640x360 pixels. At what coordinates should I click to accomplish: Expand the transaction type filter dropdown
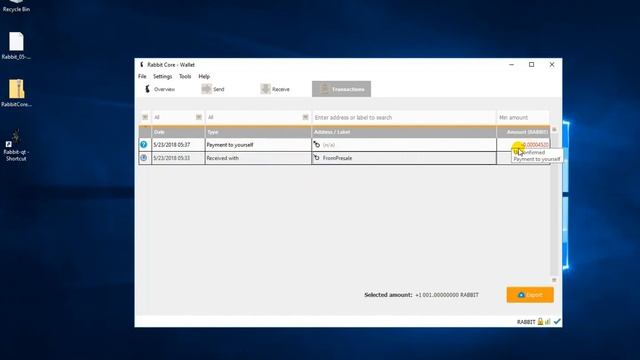(x=258, y=118)
